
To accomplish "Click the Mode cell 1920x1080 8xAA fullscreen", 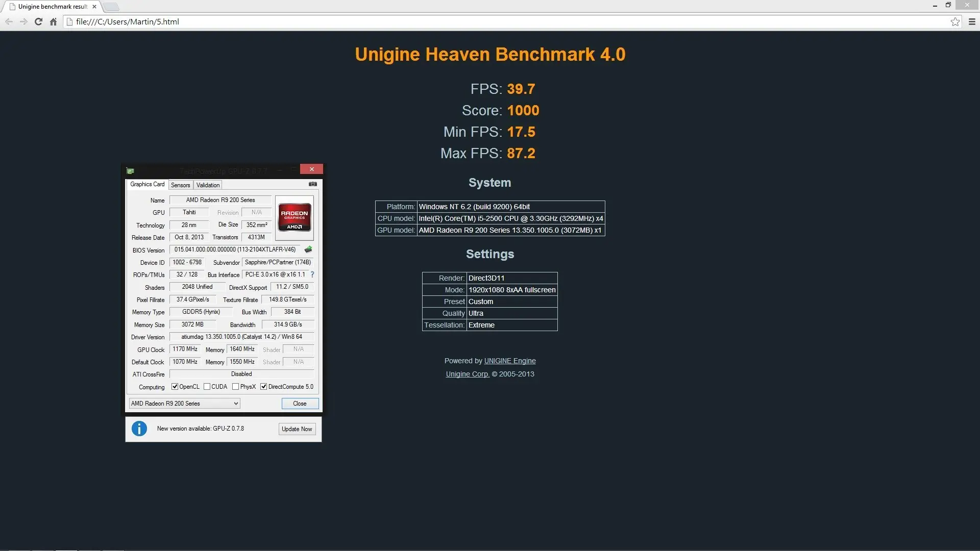I will (512, 290).
